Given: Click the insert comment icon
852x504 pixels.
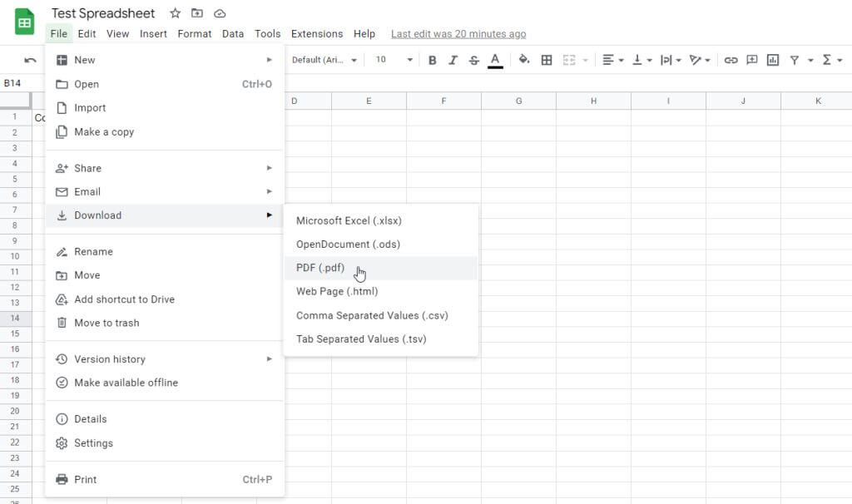Looking at the screenshot, I should (x=752, y=60).
